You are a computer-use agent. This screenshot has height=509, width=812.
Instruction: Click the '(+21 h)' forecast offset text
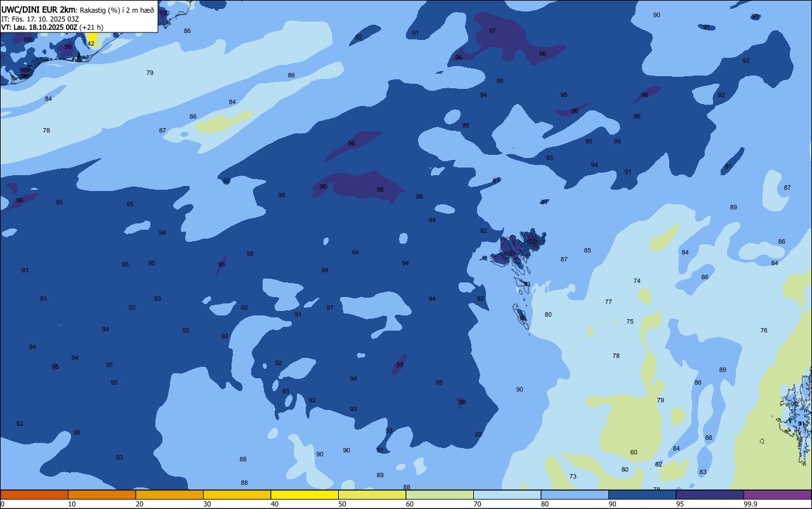coord(91,27)
